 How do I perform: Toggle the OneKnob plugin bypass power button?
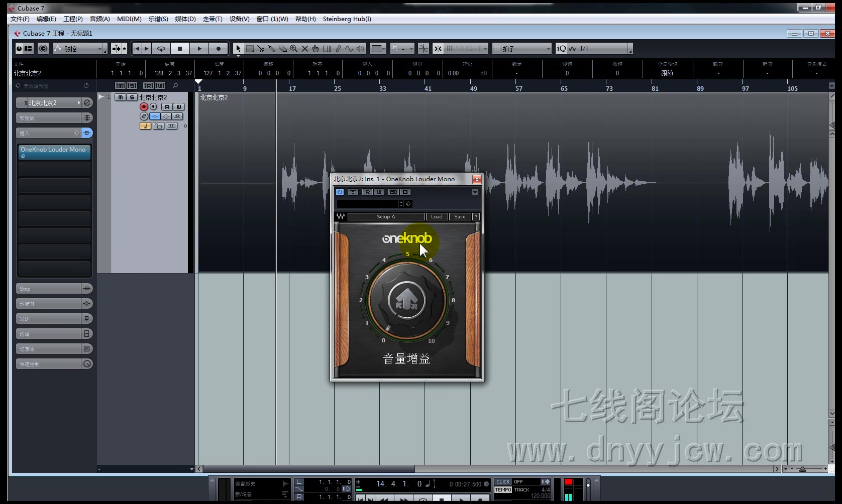[x=340, y=192]
